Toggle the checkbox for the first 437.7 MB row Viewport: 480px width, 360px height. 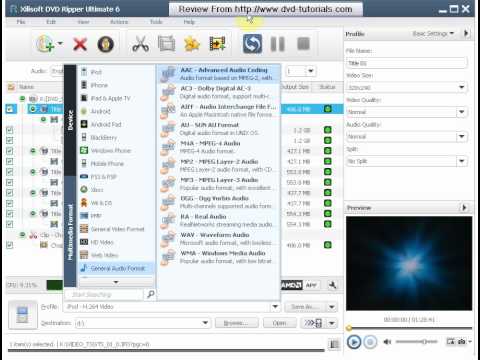(x=10, y=193)
